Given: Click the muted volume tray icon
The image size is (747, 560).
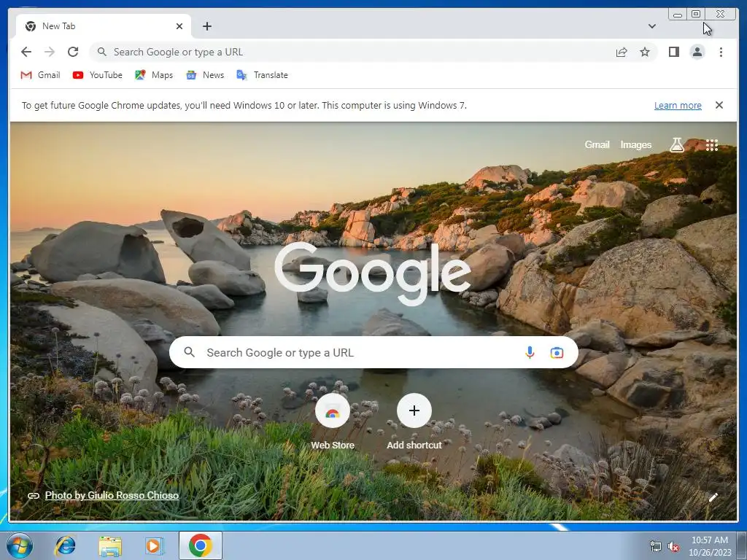Looking at the screenshot, I should [x=673, y=547].
